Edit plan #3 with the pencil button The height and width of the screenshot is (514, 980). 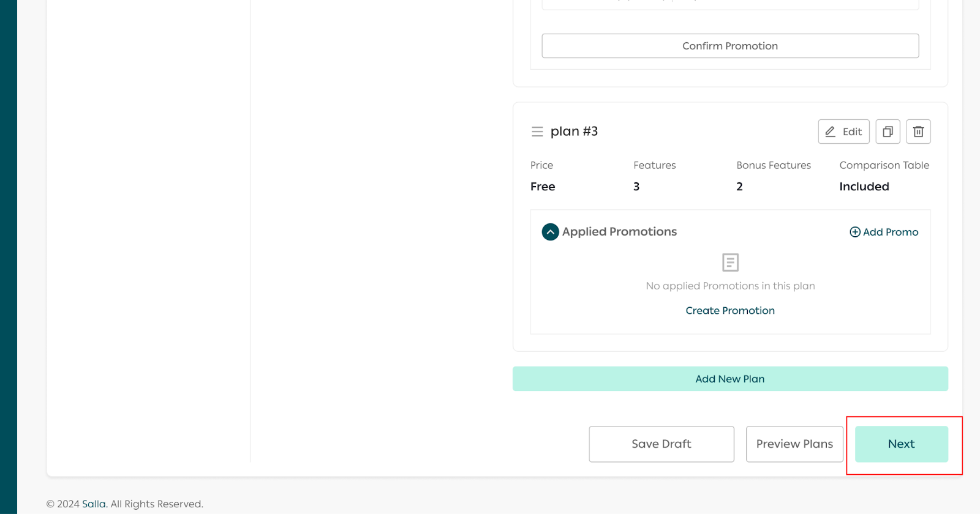843,132
